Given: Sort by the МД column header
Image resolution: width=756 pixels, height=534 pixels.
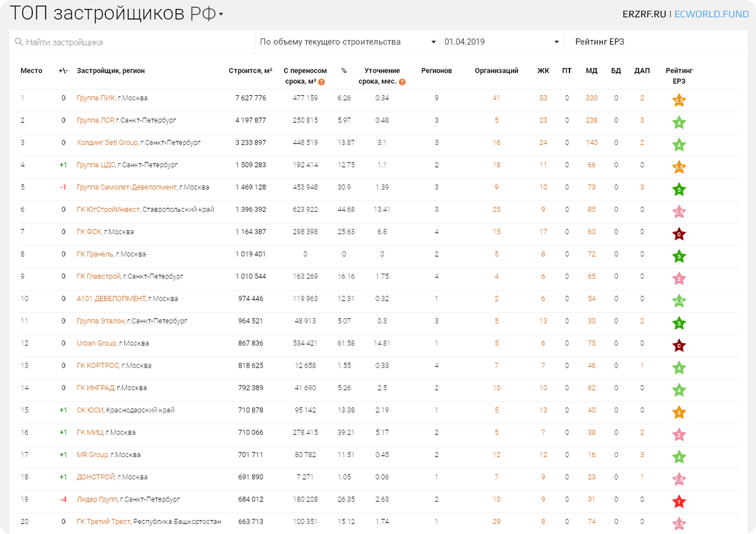Looking at the screenshot, I should [592, 71].
